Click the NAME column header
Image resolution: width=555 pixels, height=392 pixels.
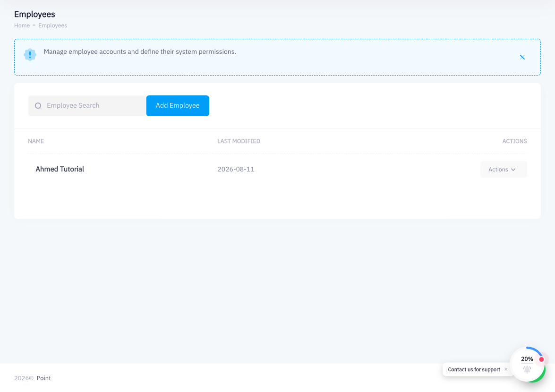(x=36, y=141)
